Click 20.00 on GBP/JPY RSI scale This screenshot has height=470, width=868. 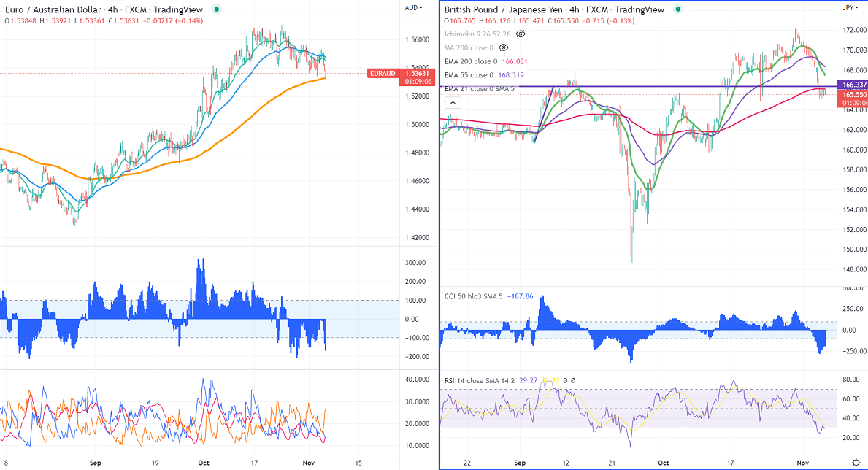(851, 438)
